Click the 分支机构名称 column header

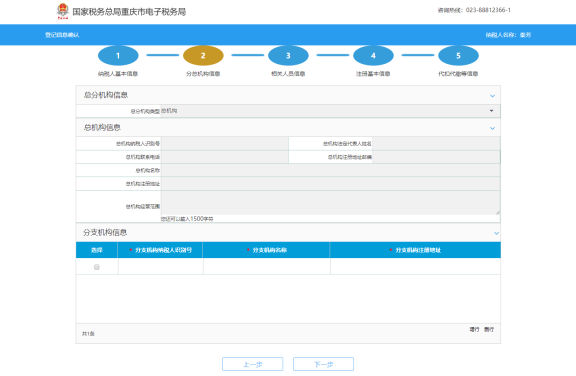[266, 250]
